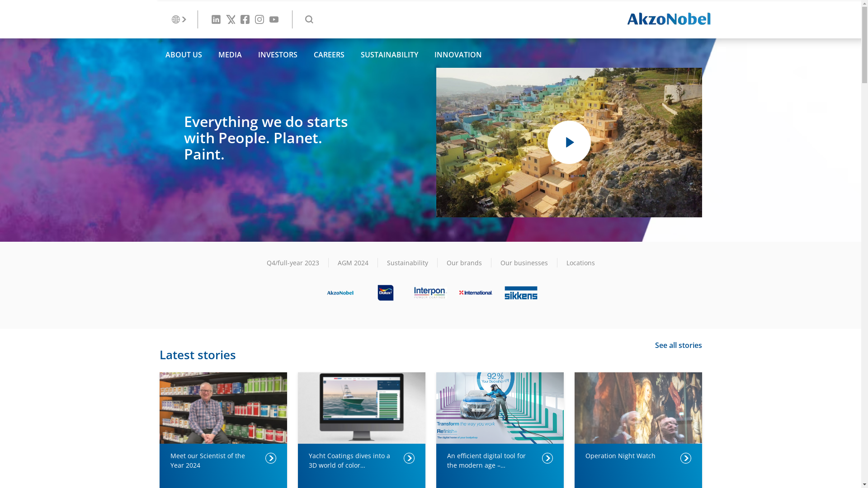Open the ABOUT US menu
This screenshot has height=488, width=868.
[184, 55]
